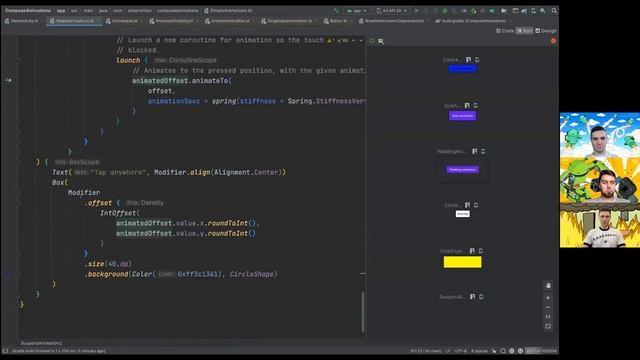The width and height of the screenshot is (640, 360).
Task: Click zoom to fit screen icon
Action: pyautogui.click(x=548, y=327)
